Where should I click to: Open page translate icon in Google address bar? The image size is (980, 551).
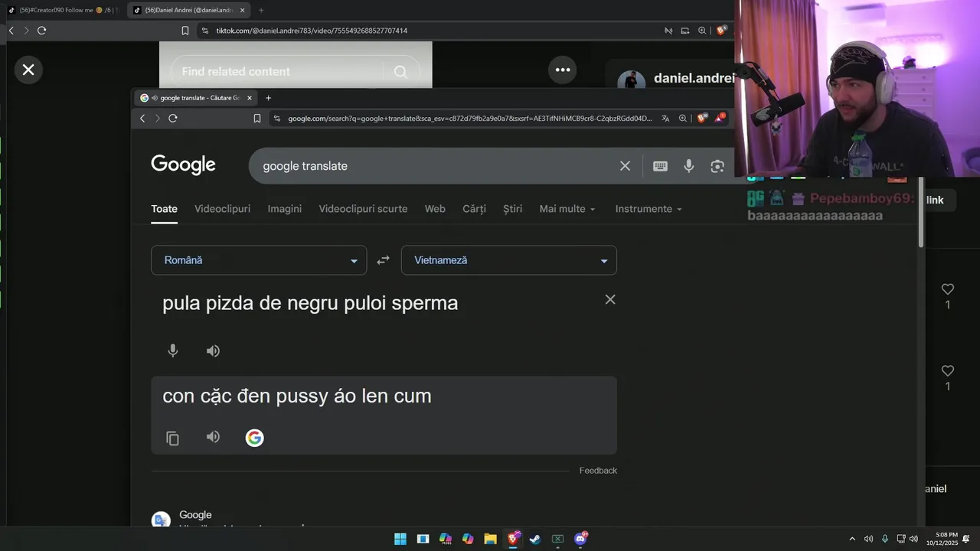(665, 118)
